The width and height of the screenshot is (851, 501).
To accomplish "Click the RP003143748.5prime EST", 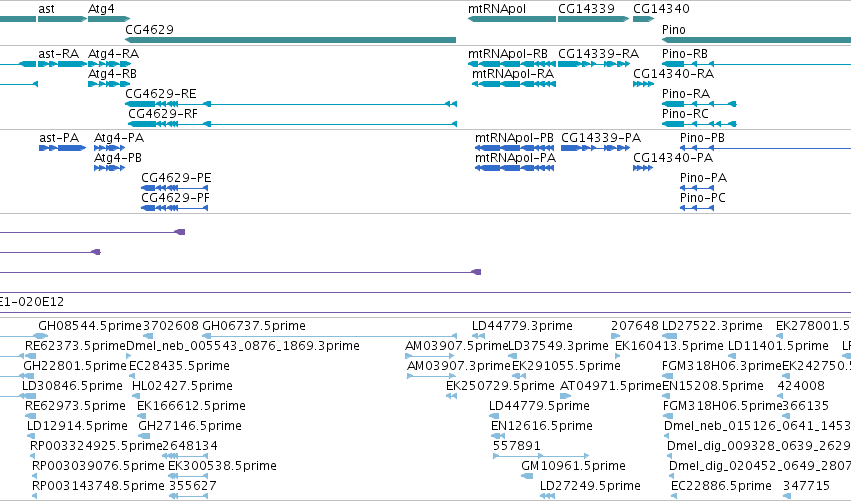I will pyautogui.click(x=98, y=486).
